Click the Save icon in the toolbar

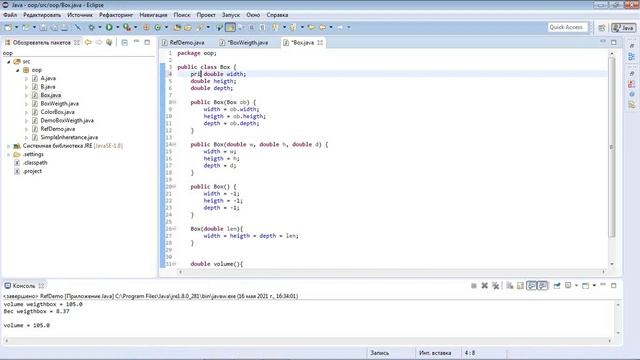point(43,27)
